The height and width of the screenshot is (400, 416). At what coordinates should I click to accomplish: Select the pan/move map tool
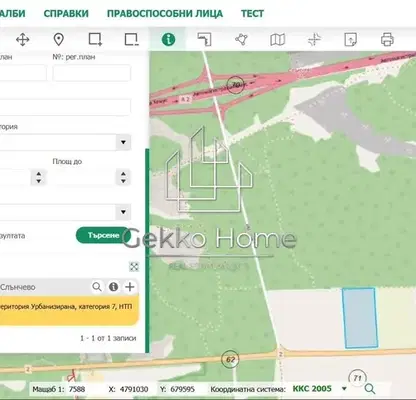pyautogui.click(x=23, y=40)
